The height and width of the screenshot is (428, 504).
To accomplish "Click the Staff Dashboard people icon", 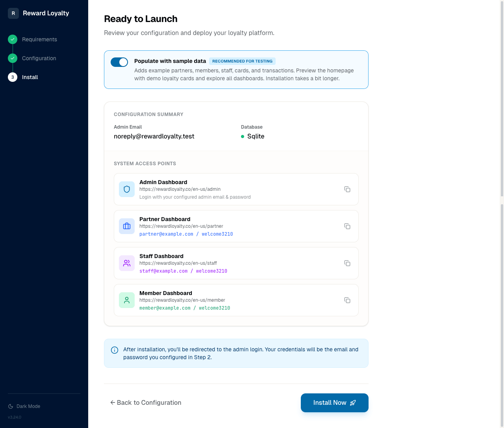I will (x=126, y=263).
